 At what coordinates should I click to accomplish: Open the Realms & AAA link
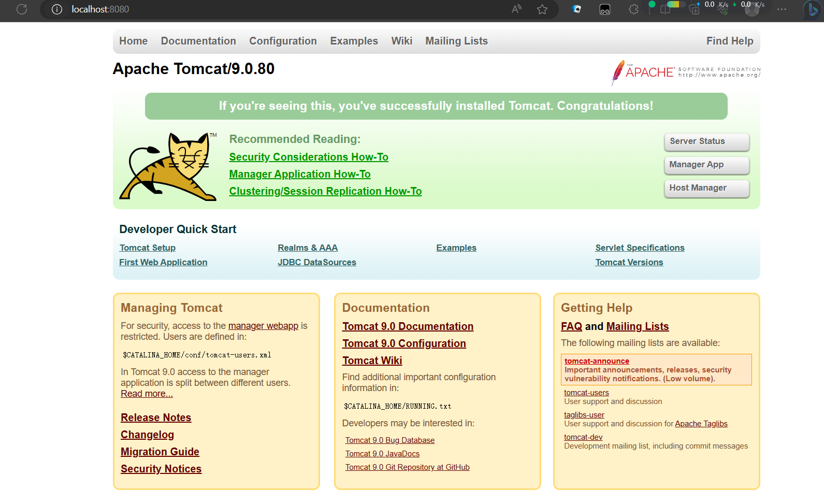click(x=308, y=248)
